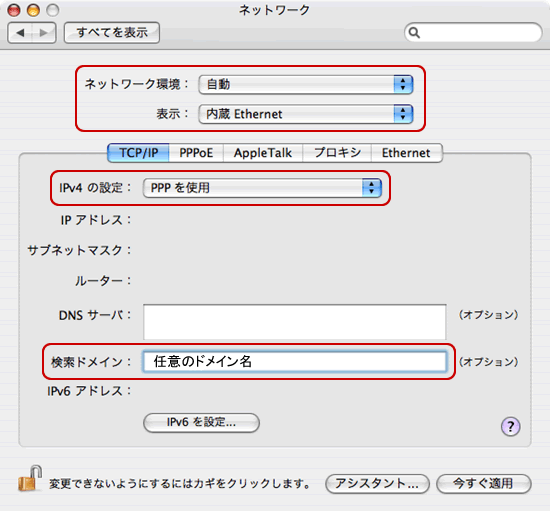Click the 今すぐ適用 button
550x511 pixels.
pyautogui.click(x=484, y=484)
